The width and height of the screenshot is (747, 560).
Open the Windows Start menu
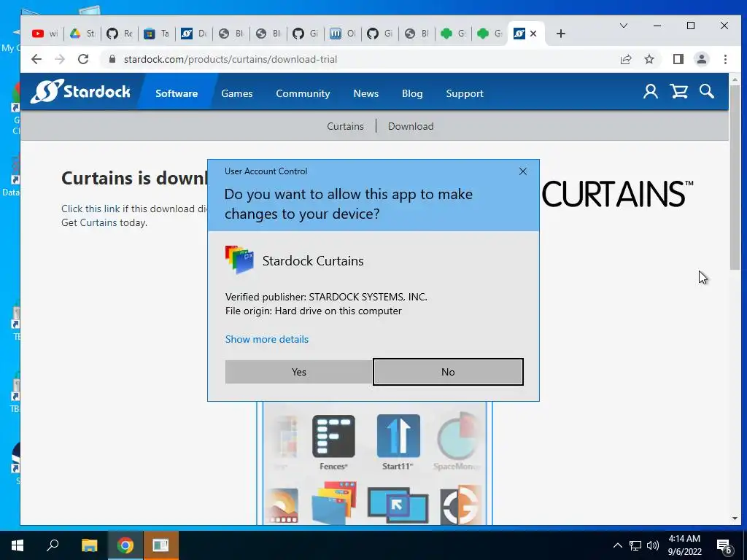18,545
